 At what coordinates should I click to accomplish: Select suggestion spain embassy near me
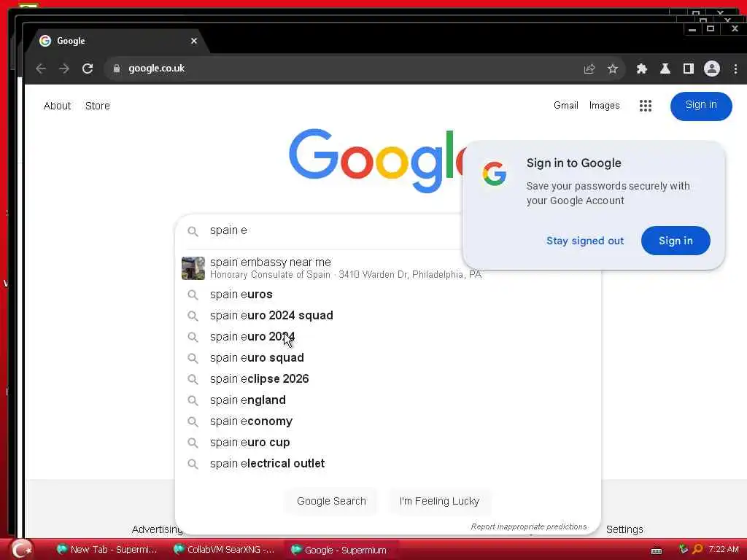388,268
